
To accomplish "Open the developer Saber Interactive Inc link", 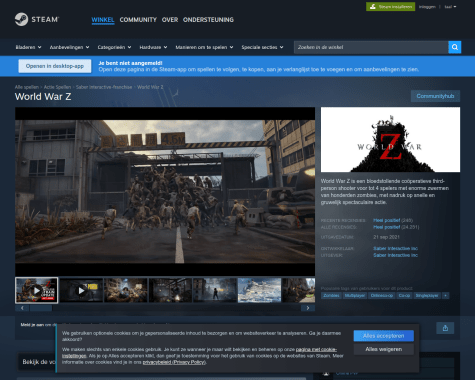I will click(x=395, y=248).
